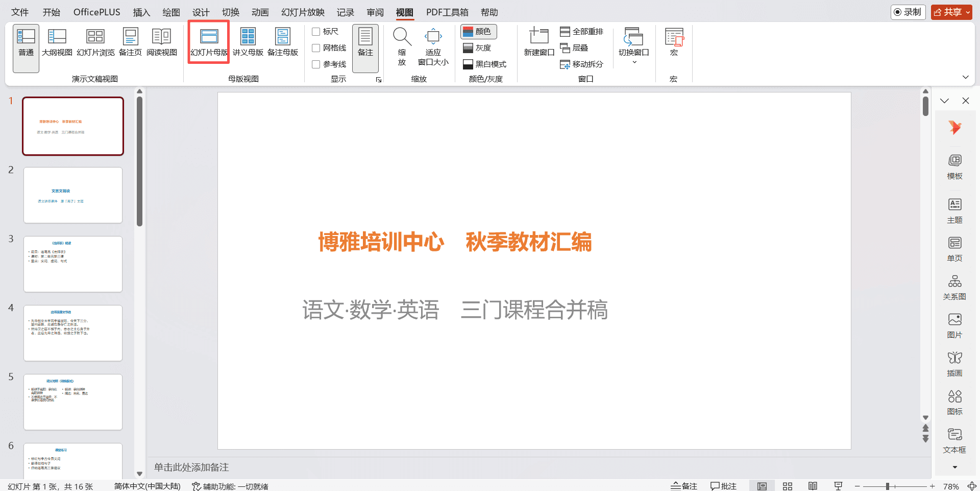
Task: Click Cascade (层叠) windows
Action: pos(574,48)
